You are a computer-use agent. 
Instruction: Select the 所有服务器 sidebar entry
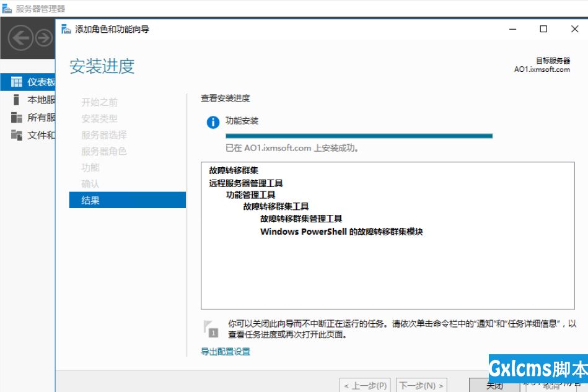click(x=28, y=118)
